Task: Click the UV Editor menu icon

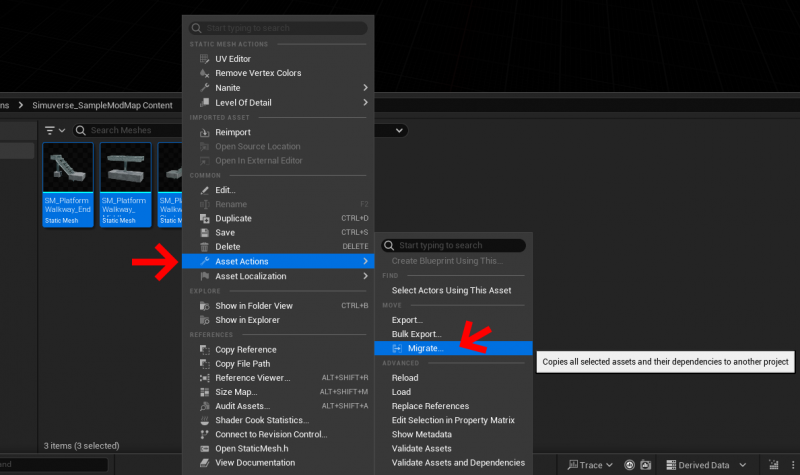Action: pos(205,59)
